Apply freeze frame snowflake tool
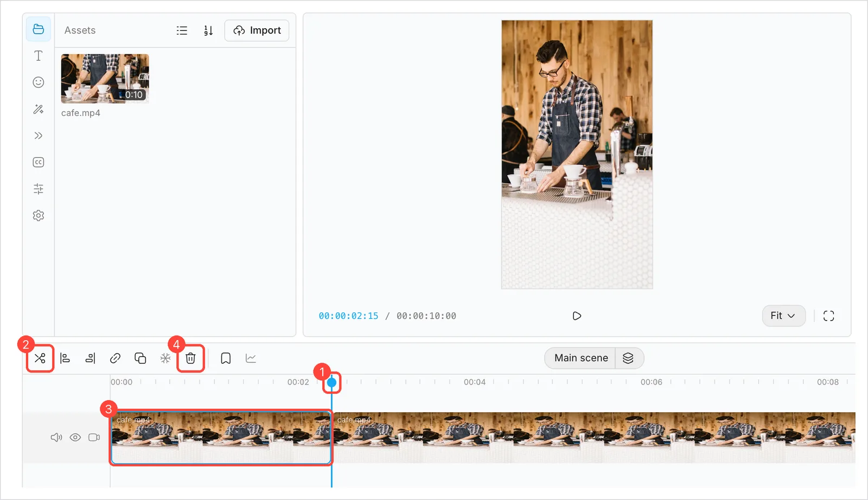Screen dimensions: 868x500 165,358
